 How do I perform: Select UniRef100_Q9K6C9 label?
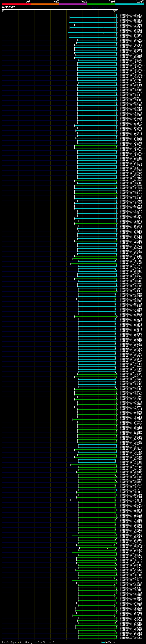pyautogui.click(x=131, y=557)
